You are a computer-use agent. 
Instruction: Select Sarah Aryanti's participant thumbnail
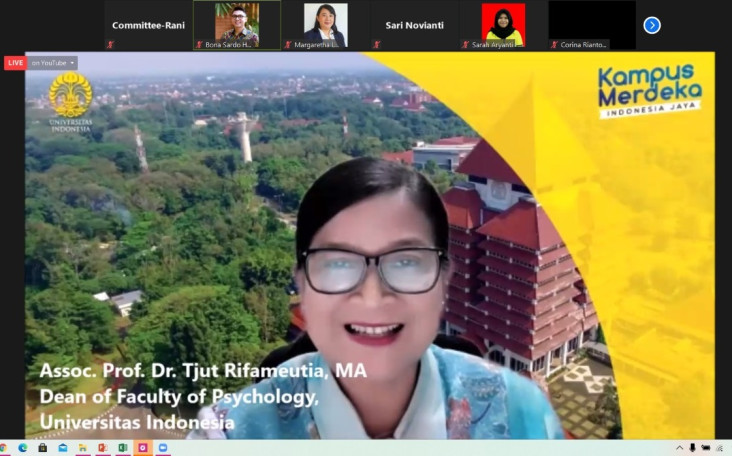pos(503,25)
